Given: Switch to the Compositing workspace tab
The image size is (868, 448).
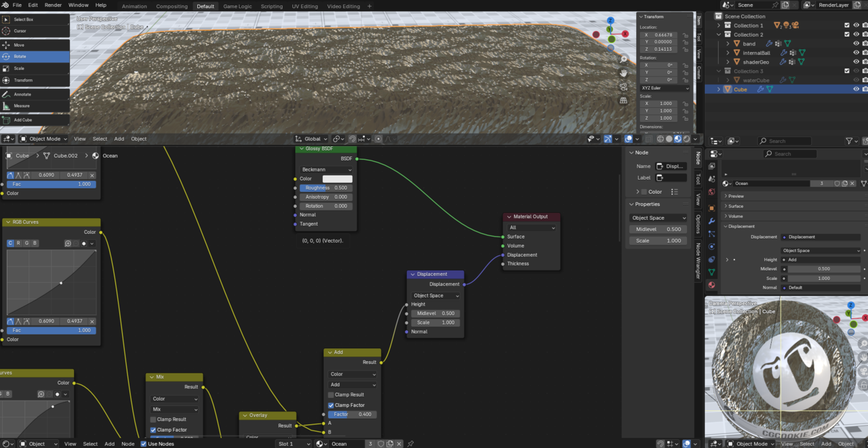Looking at the screenshot, I should point(172,5).
